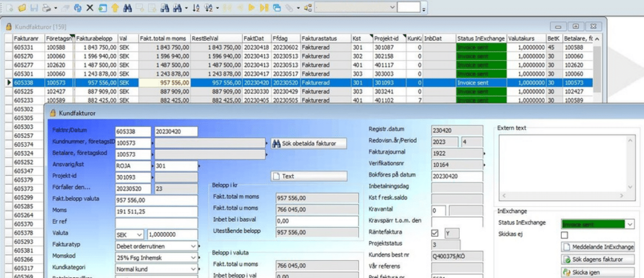
Task: Click the blue cascading windows toolbar icon
Action: click(277, 8)
